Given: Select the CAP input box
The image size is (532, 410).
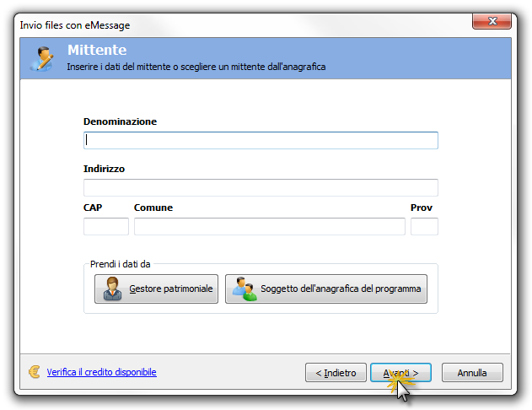Looking at the screenshot, I should pos(106,226).
